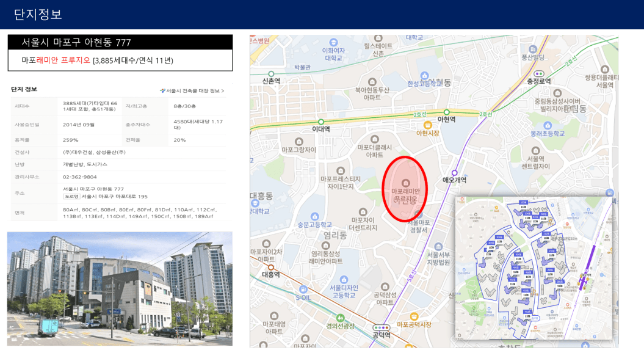Click the 공덕삼성아파트 map pin

(385, 286)
